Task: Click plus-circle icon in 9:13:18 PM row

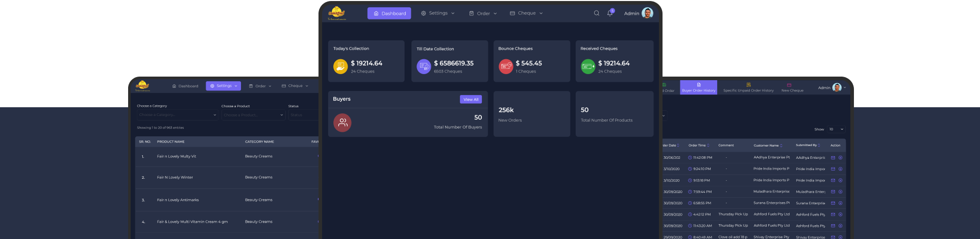Action: (x=840, y=180)
